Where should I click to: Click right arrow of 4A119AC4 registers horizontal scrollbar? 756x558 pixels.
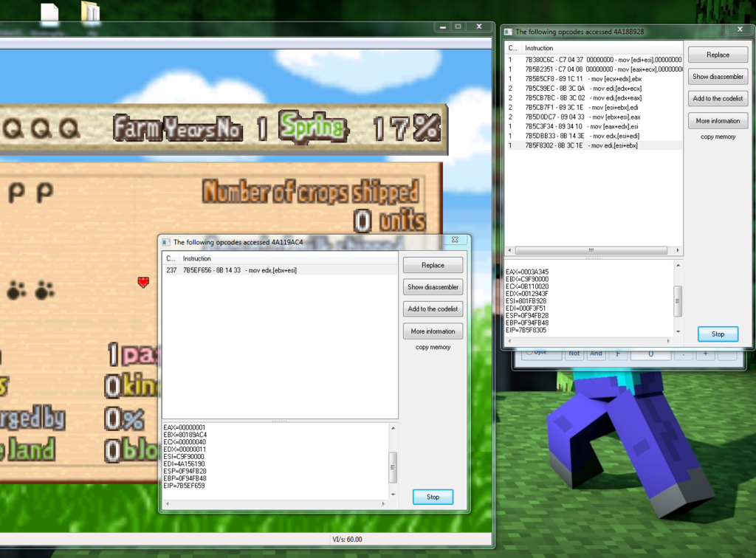[383, 503]
